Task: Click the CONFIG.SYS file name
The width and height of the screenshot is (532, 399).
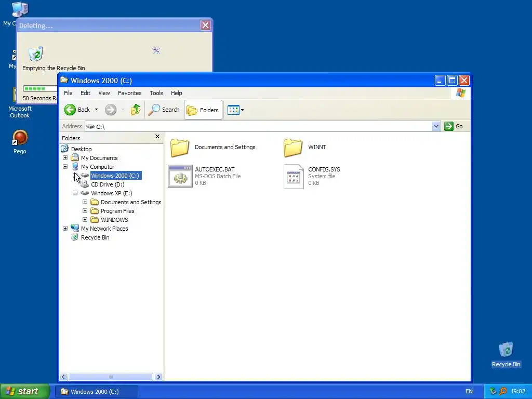Action: pos(324,169)
